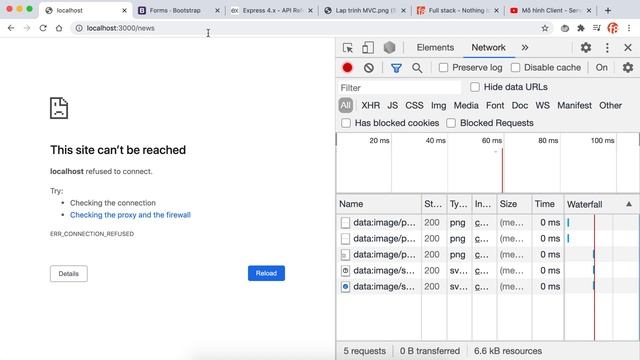The height and width of the screenshot is (360, 640).
Task: Show more DevTools tabs chevron
Action: [x=525, y=48]
